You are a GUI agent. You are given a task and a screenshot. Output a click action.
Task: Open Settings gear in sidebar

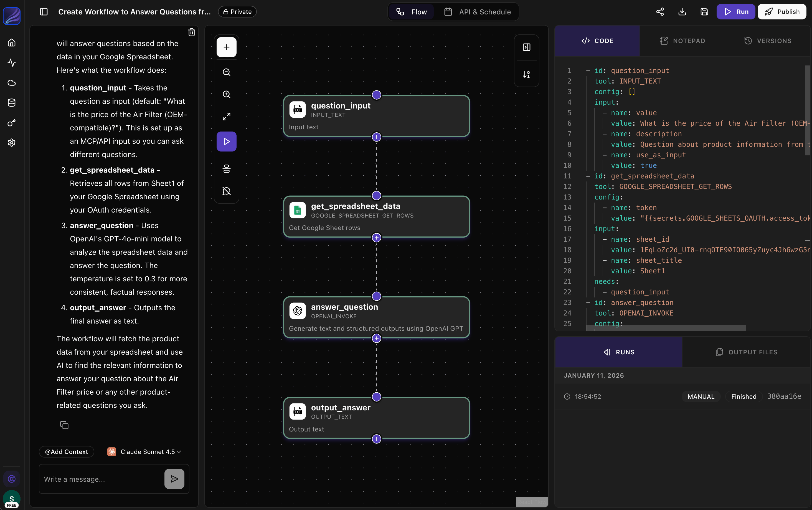(12, 143)
